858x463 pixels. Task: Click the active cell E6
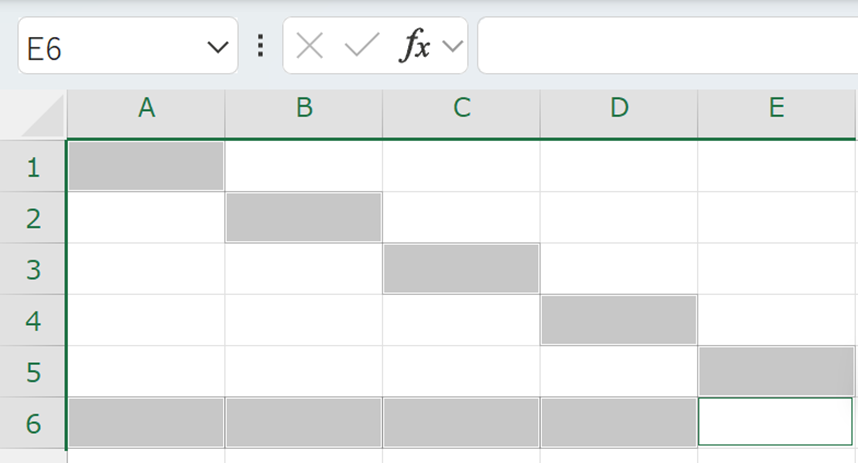[776, 422]
